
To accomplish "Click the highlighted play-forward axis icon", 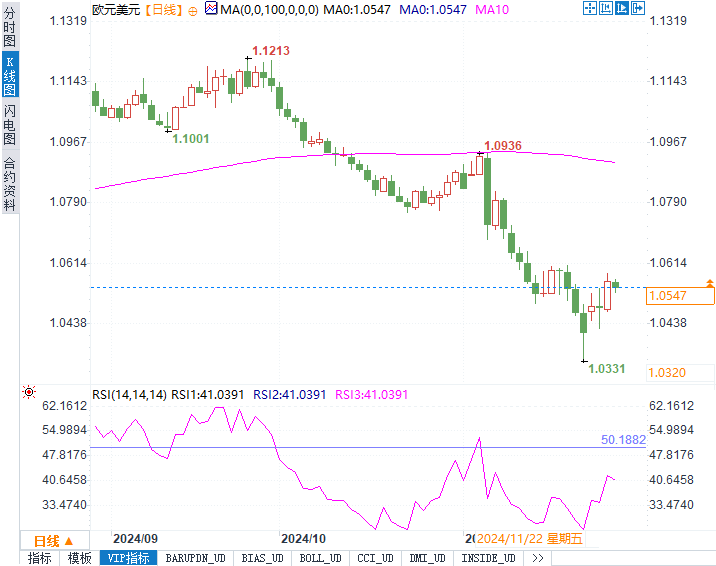I will point(621,8).
